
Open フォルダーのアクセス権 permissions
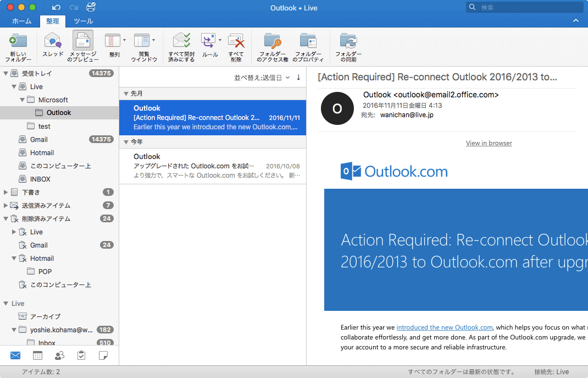[273, 47]
